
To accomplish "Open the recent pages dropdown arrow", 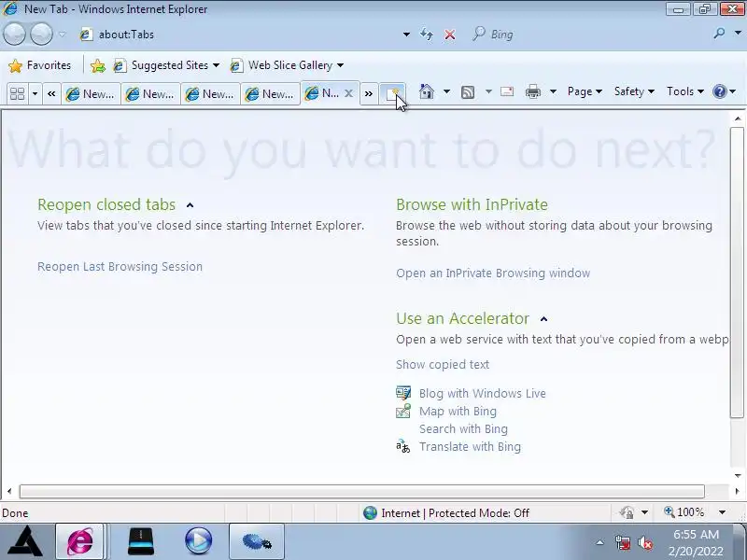I will (63, 35).
